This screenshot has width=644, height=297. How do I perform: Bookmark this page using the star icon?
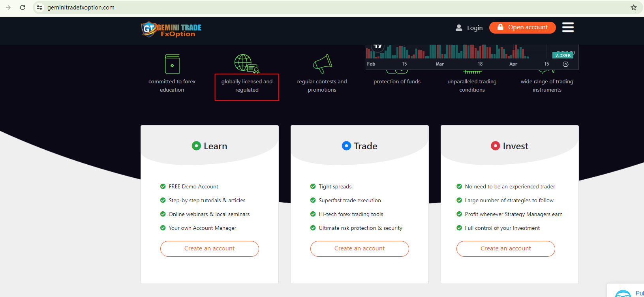tap(634, 8)
